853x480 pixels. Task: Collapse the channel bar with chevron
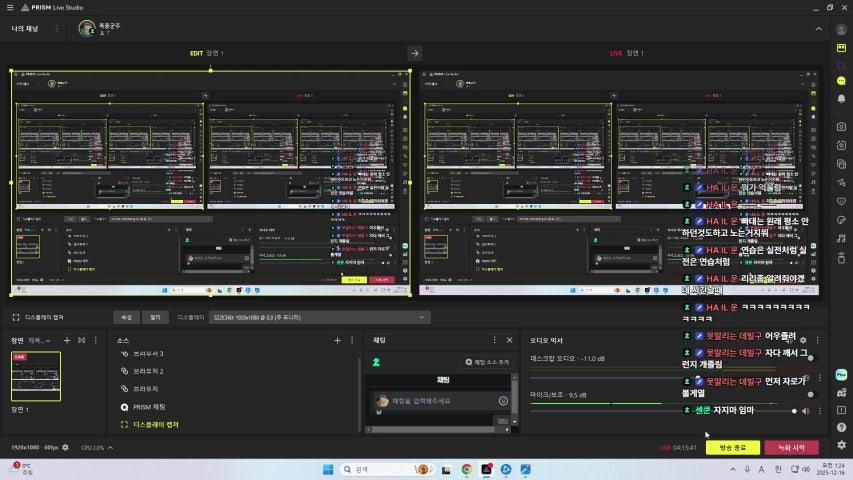pos(816,28)
